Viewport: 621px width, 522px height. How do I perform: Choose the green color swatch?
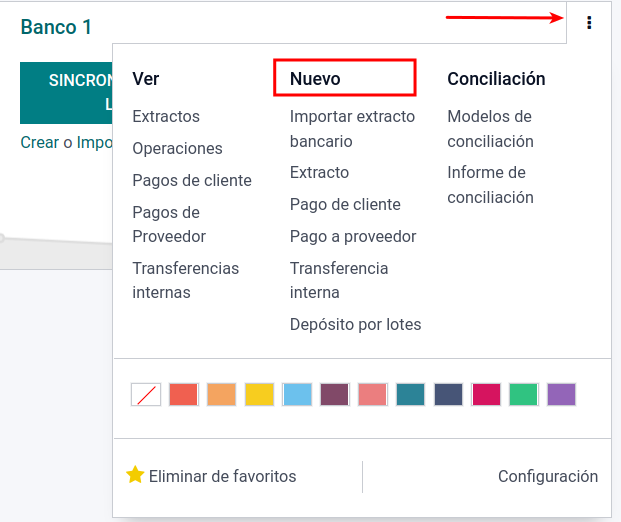tap(524, 394)
